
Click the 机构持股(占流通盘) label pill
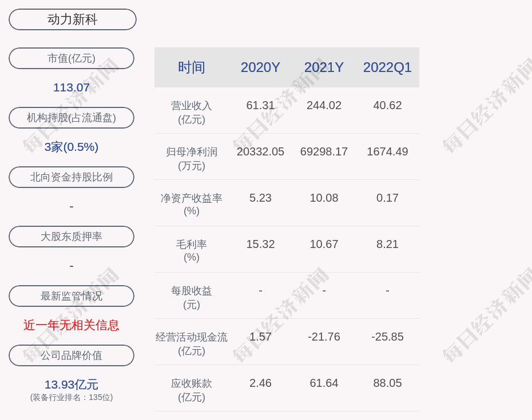72,118
